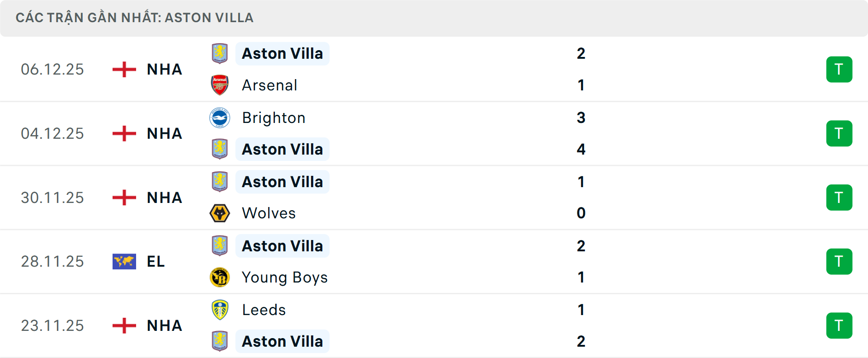This screenshot has width=868, height=358.
Task: Click the green T badge for Leeds match
Action: click(840, 325)
